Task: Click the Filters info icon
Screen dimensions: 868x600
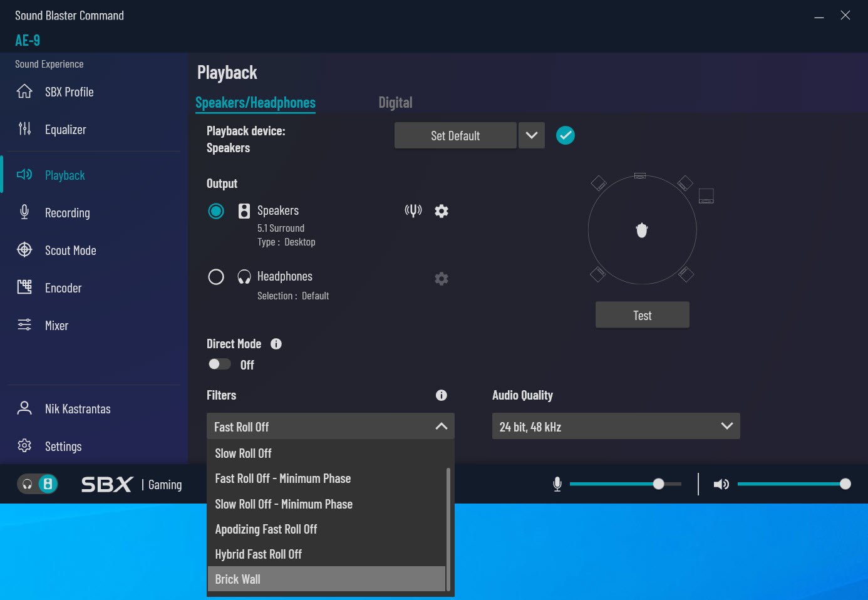Action: pos(442,395)
